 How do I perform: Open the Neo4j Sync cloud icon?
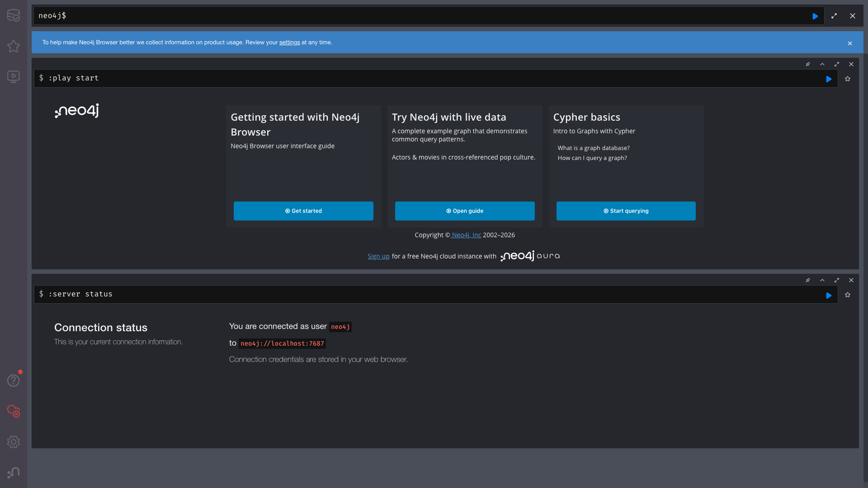point(14,411)
